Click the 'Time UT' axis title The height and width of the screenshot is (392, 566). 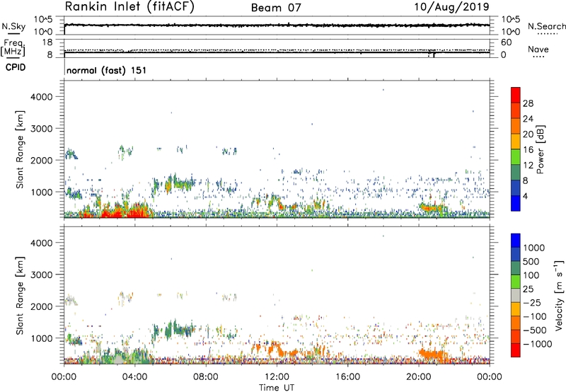click(277, 388)
